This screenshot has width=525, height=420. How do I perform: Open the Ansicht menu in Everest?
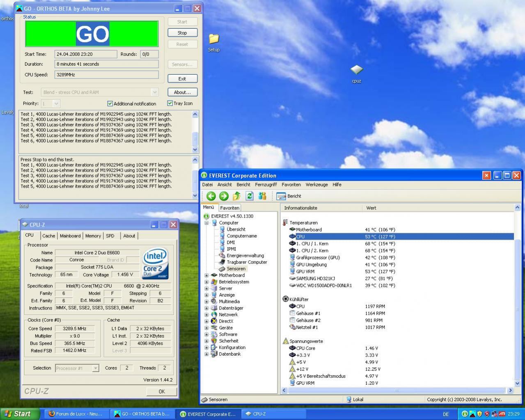coord(225,185)
